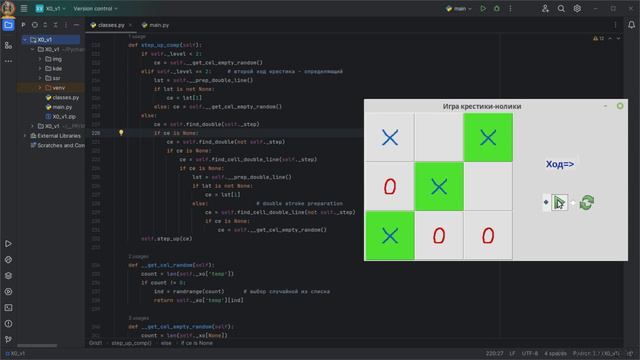This screenshot has height=360, width=640.
Task: Jump to previous highlighted problem arrow
Action: 610,38
